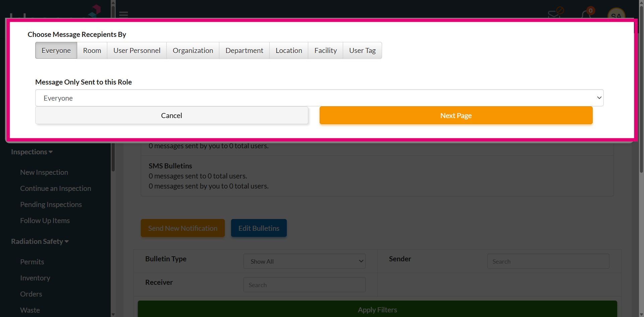Select the User Tag tab

(362, 50)
